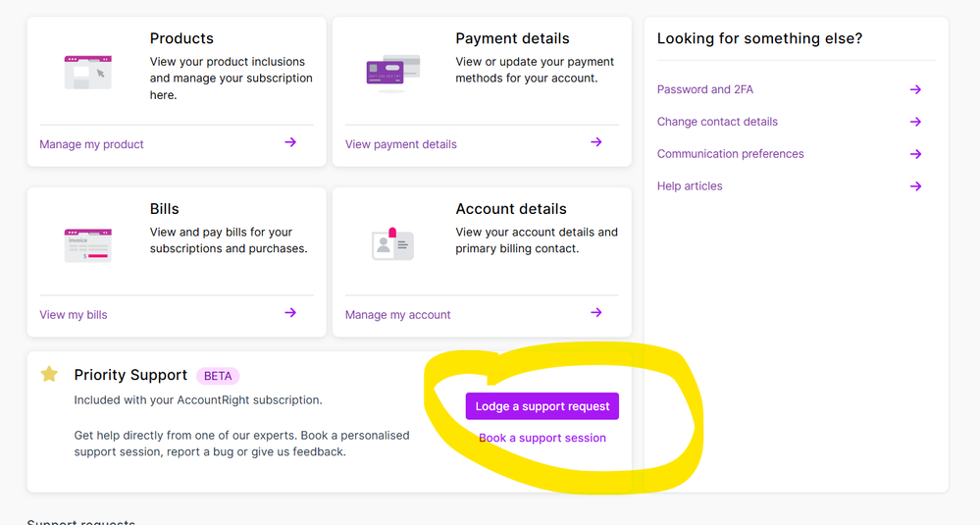Screen dimensions: 980x525
Task: Click the Payment details credit card icon
Action: click(x=392, y=72)
